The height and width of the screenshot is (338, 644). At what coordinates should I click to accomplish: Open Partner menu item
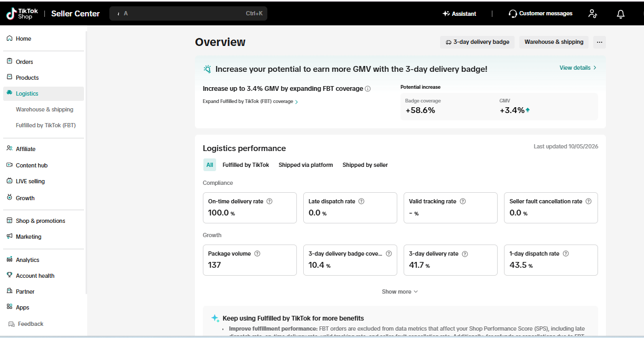point(25,292)
